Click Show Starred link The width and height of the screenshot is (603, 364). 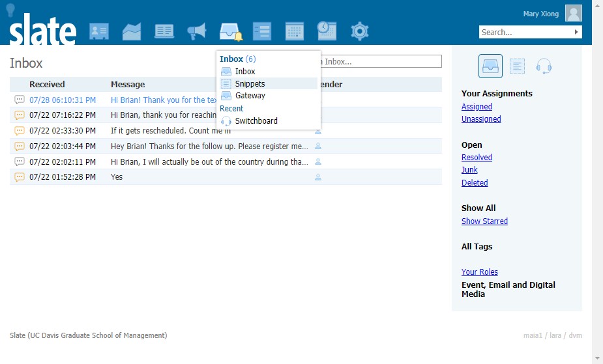(484, 221)
